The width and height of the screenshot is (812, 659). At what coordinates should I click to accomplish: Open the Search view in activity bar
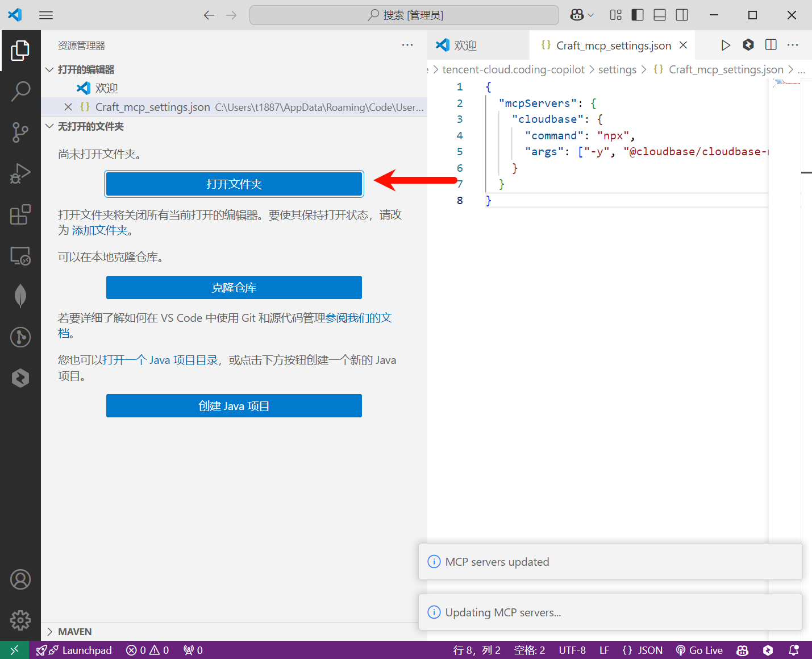[20, 91]
